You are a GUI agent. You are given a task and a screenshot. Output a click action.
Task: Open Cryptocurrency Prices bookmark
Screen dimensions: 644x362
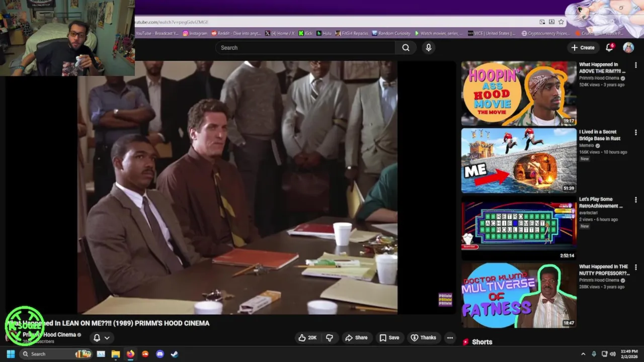545,33
